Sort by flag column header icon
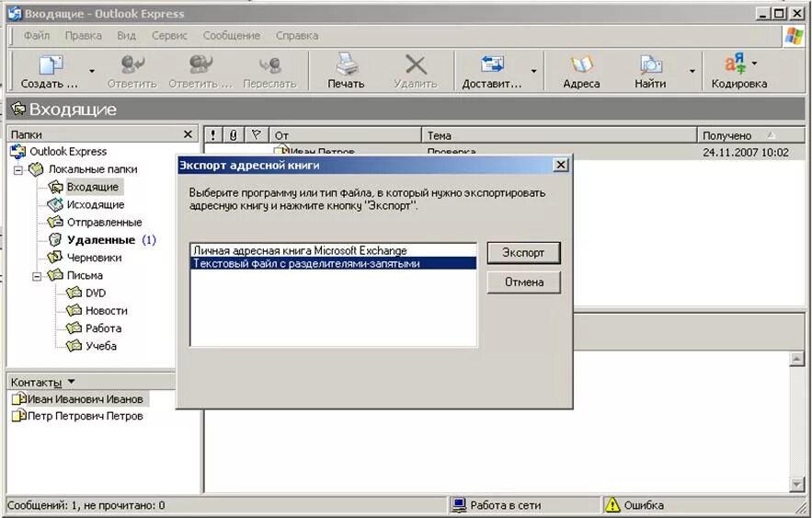This screenshot has width=812, height=518. [256, 135]
